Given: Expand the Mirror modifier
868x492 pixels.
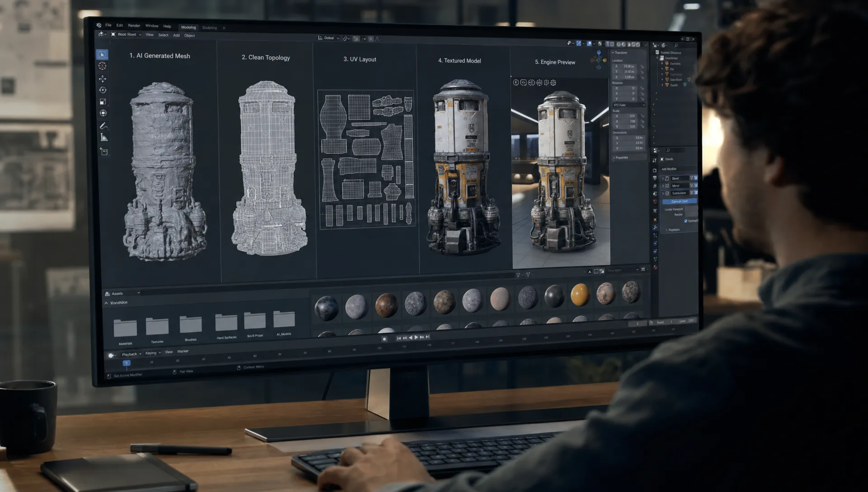Looking at the screenshot, I should coord(663,185).
